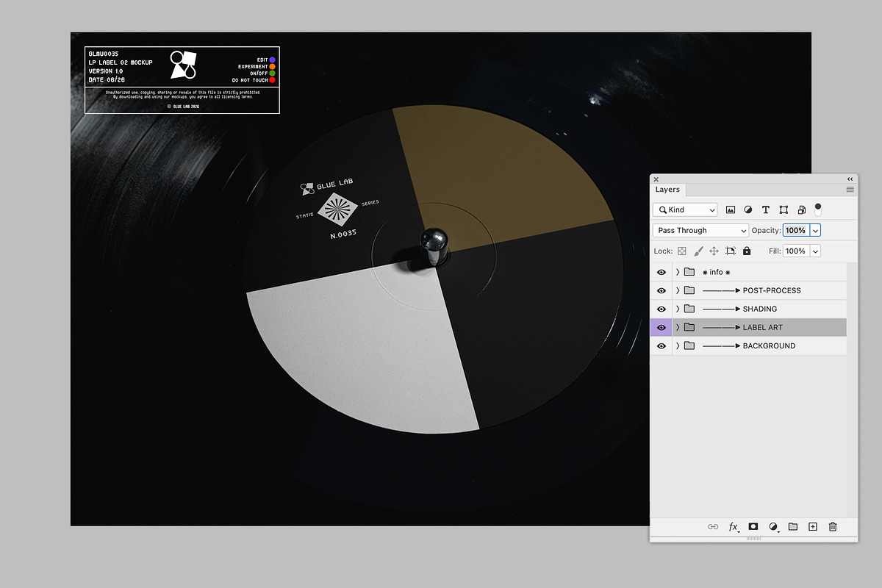
Task: Lock image pixels brush icon
Action: [x=698, y=251]
